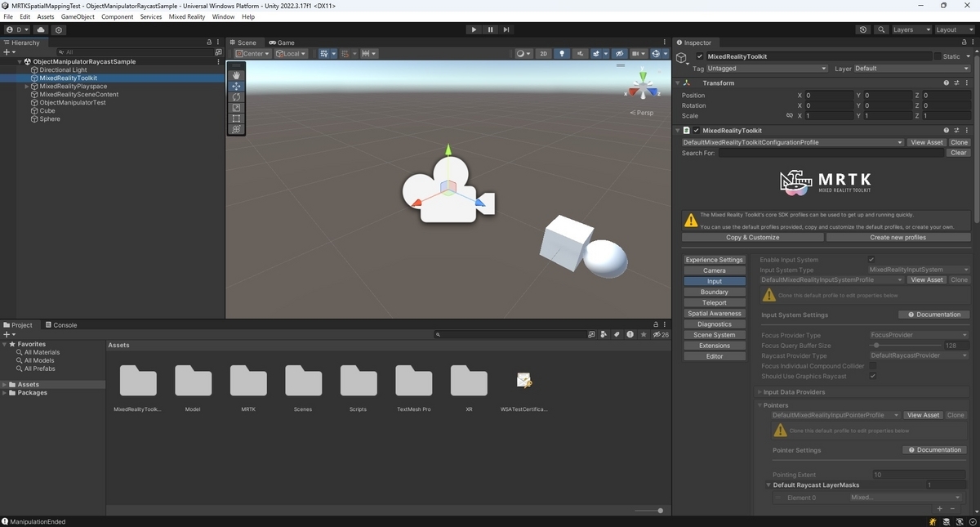Open the scene camera settings dropdown
Screen dimensions: 980x527
pos(637,54)
